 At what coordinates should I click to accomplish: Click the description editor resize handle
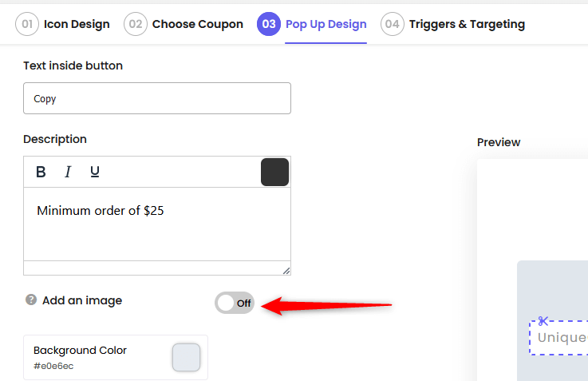click(x=286, y=271)
